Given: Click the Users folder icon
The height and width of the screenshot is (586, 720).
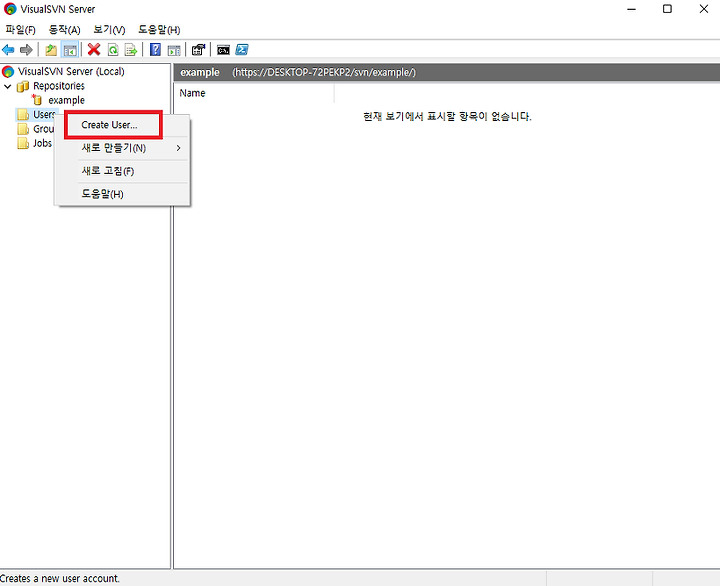Looking at the screenshot, I should pyautogui.click(x=23, y=114).
